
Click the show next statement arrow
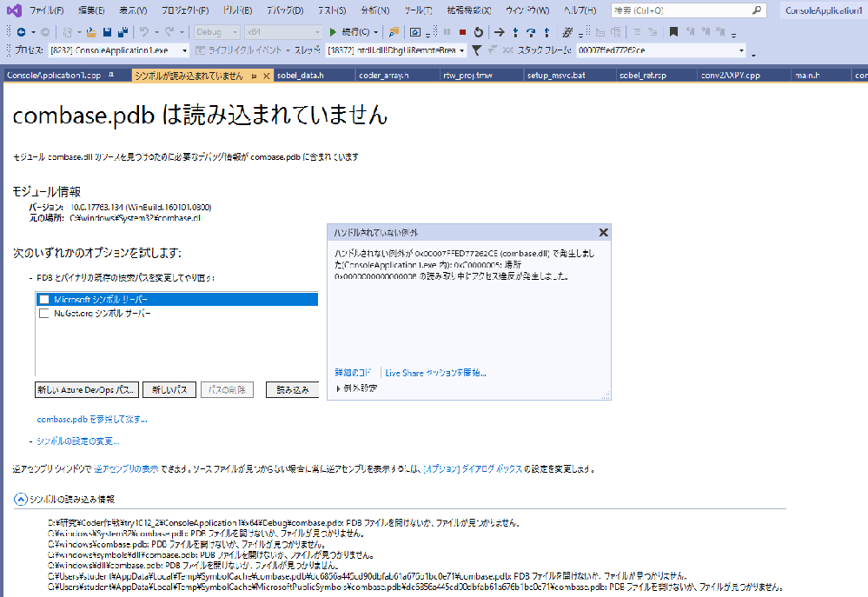(500, 32)
